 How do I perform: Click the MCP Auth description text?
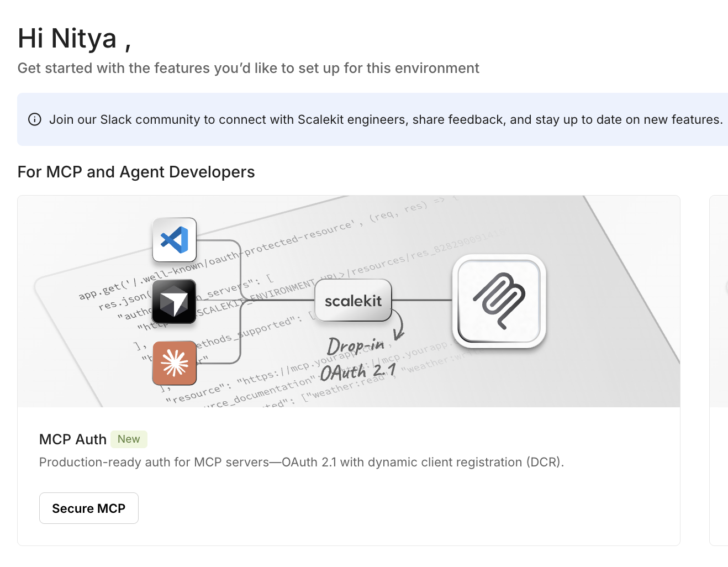pyautogui.click(x=302, y=462)
